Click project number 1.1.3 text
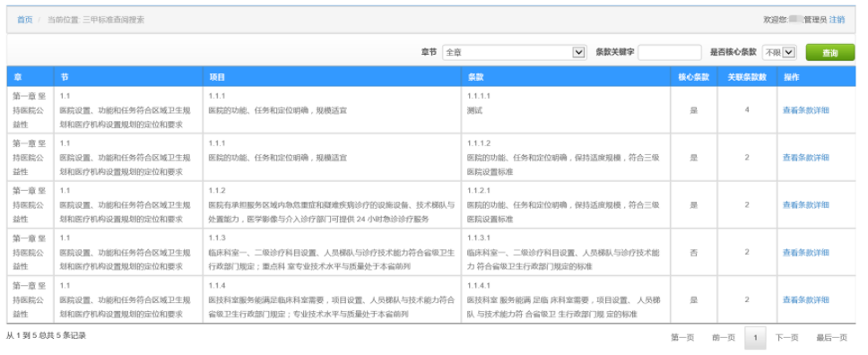The height and width of the screenshot is (355, 868). (x=217, y=238)
